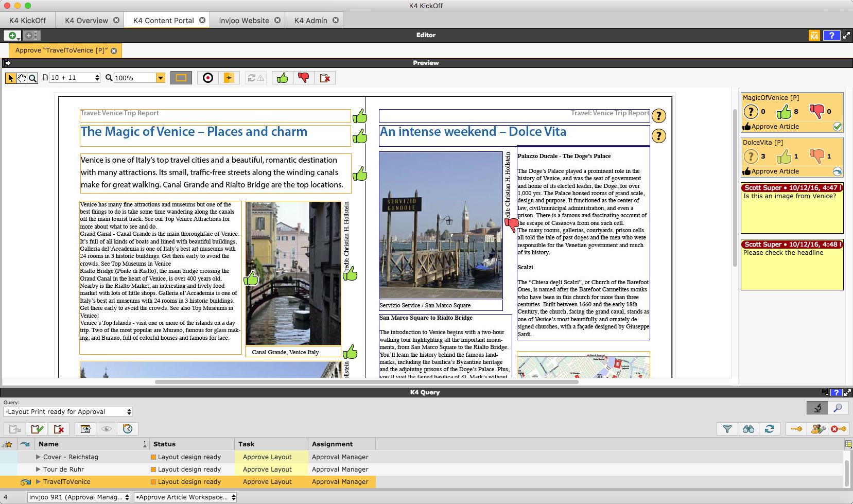This screenshot has width=853, height=504.
Task: Switch to the K4 Overview tab
Action: click(86, 21)
